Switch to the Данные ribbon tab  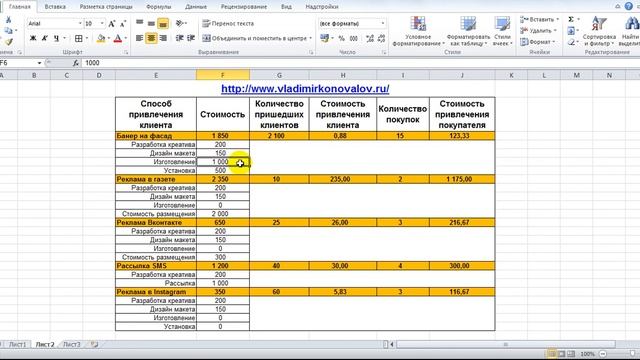196,7
